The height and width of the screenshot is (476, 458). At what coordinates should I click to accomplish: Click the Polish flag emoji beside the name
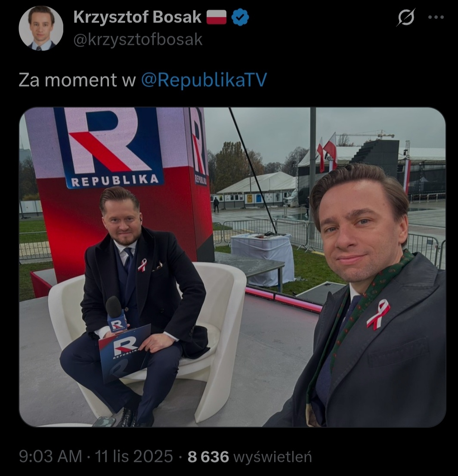pos(217,17)
